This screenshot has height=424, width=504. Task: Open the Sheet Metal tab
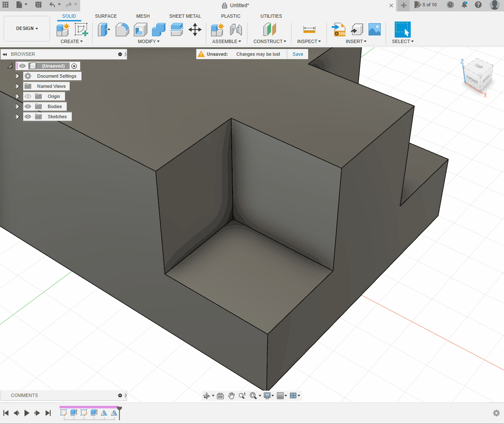[185, 16]
